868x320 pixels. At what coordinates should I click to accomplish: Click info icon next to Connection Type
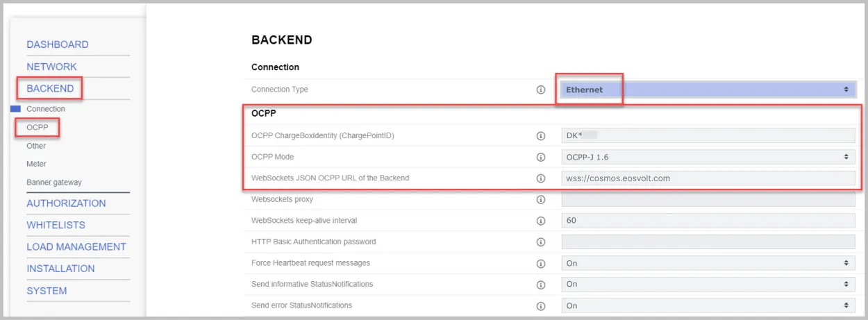click(x=541, y=90)
